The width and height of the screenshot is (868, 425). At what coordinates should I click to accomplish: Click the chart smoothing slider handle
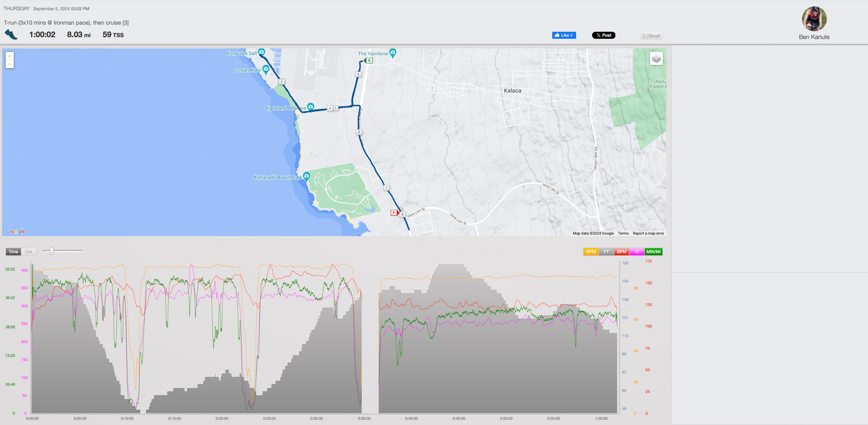click(52, 251)
